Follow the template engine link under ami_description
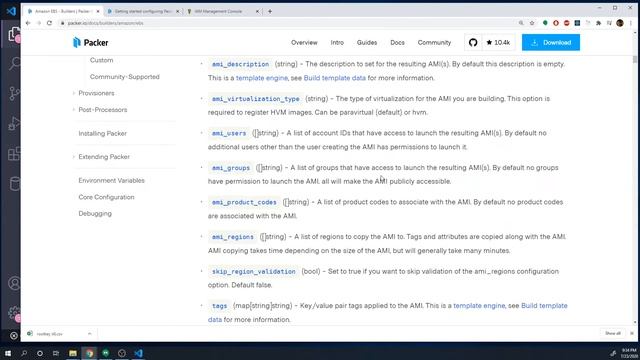 click(x=262, y=78)
